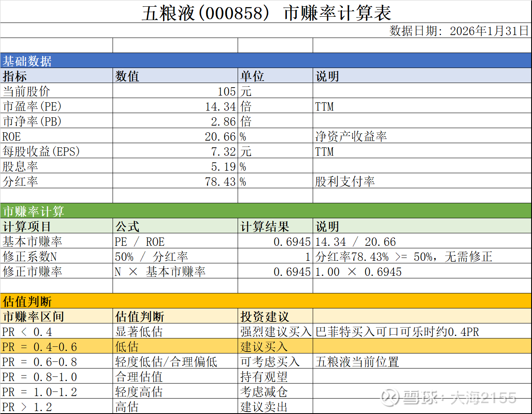Viewport: 532px width, 414px height.
Task: Select the 分红率 label cell
Action: point(56,181)
